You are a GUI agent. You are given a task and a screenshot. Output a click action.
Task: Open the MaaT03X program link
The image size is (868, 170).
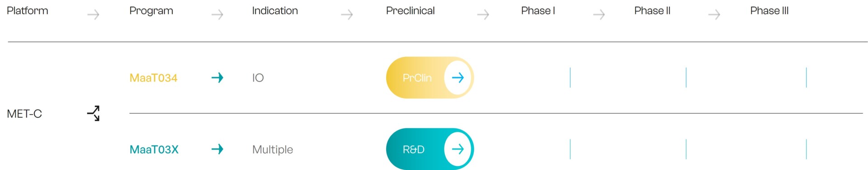154,150
